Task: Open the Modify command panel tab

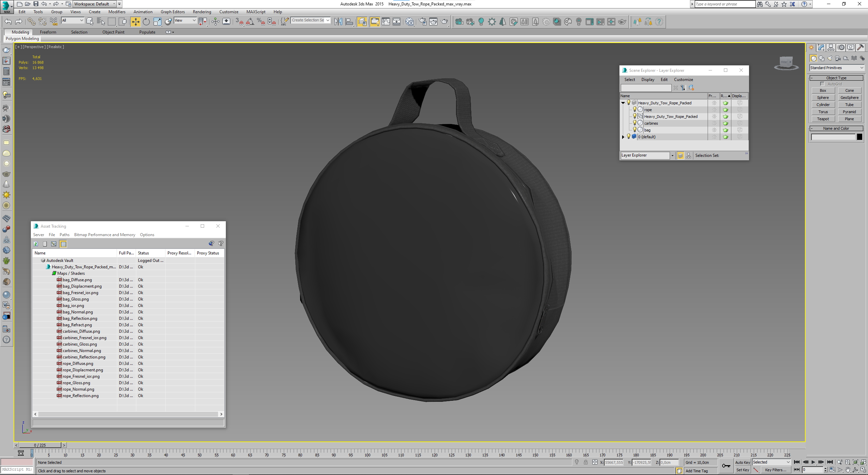Action: tap(821, 47)
